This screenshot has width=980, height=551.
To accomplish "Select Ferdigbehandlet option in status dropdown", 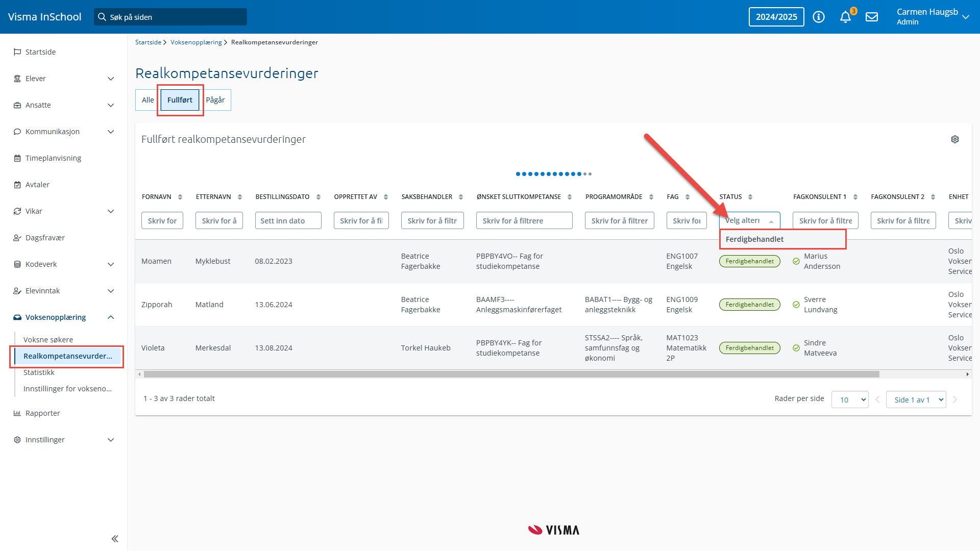I will click(754, 239).
